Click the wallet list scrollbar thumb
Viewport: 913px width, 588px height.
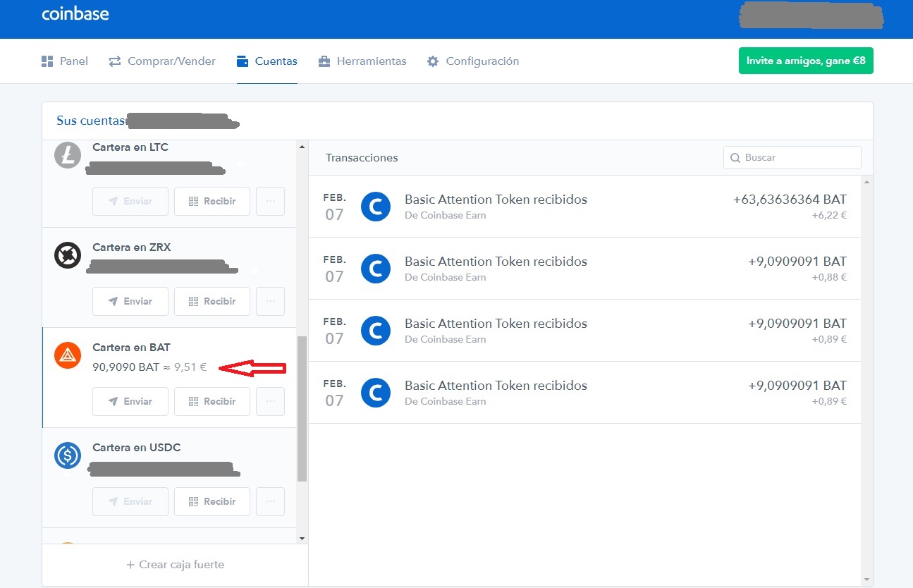(x=302, y=409)
